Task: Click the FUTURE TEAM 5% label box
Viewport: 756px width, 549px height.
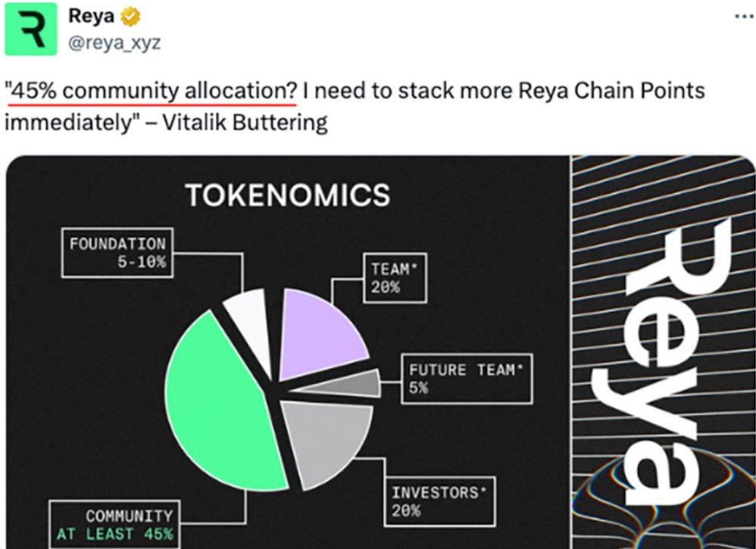Action: tap(466, 379)
